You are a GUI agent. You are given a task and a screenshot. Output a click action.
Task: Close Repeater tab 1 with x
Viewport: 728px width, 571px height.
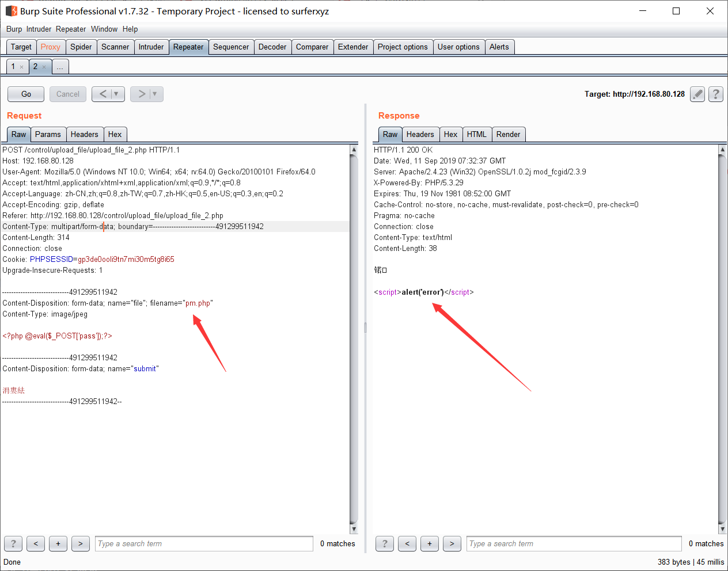pyautogui.click(x=22, y=67)
